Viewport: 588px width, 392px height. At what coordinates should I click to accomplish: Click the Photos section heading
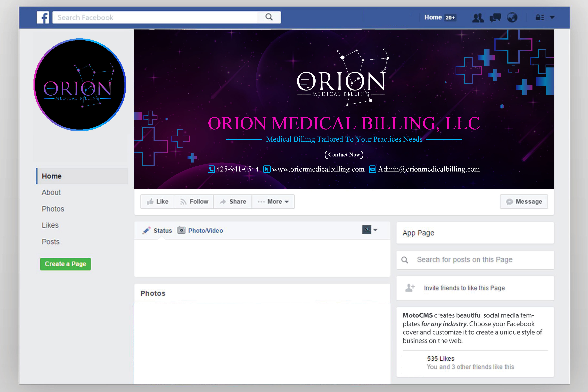153,293
